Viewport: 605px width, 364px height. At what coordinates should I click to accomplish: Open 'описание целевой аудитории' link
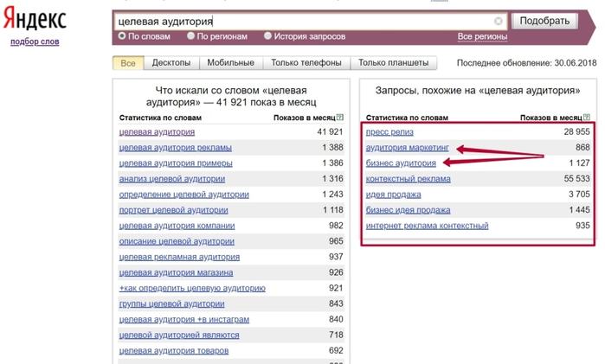177,241
